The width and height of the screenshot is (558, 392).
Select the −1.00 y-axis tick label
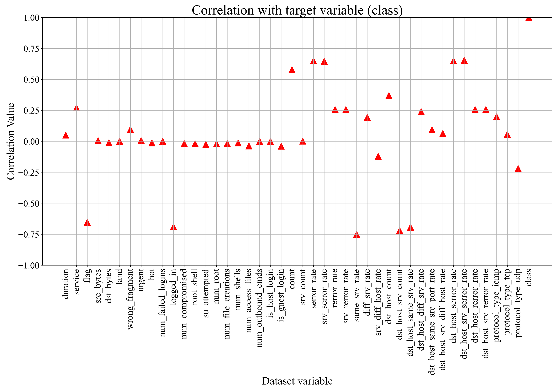pos(29,266)
